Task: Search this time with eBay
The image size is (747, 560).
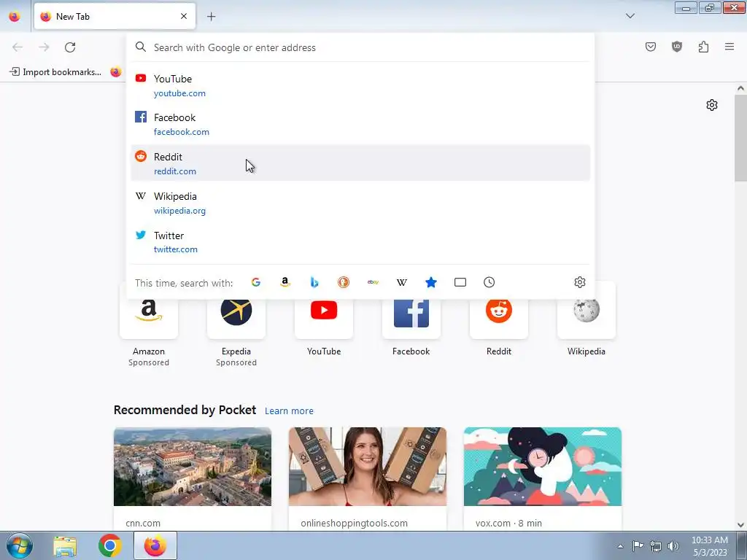Action: point(373,282)
